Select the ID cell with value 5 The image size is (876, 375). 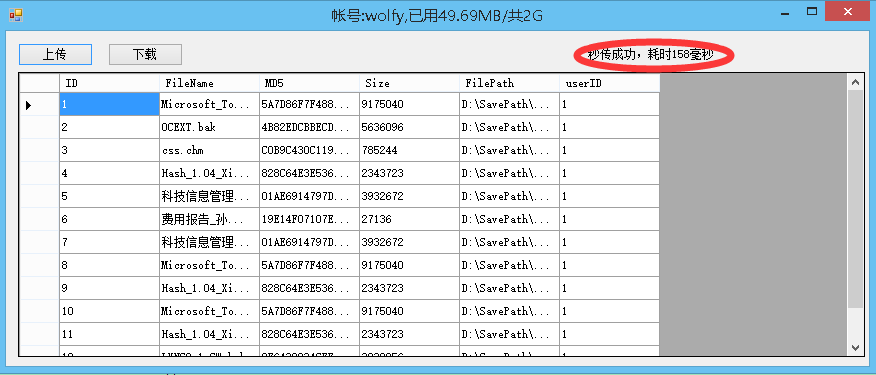click(110, 196)
